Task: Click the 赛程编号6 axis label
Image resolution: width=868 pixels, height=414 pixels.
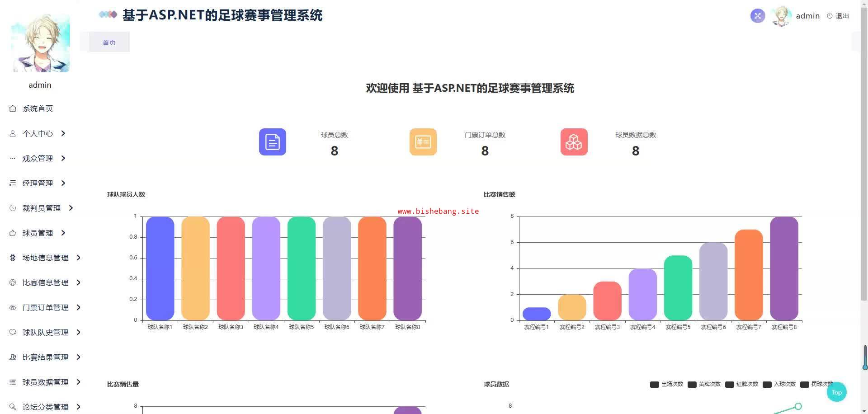Action: [713, 327]
